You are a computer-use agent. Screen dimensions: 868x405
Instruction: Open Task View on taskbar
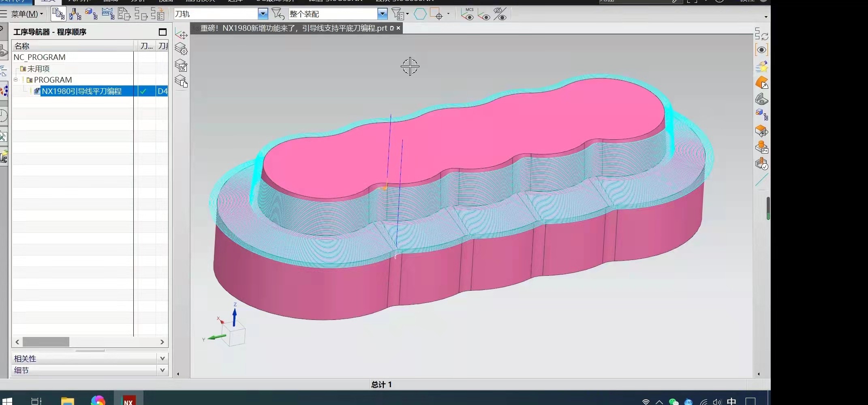click(x=36, y=401)
